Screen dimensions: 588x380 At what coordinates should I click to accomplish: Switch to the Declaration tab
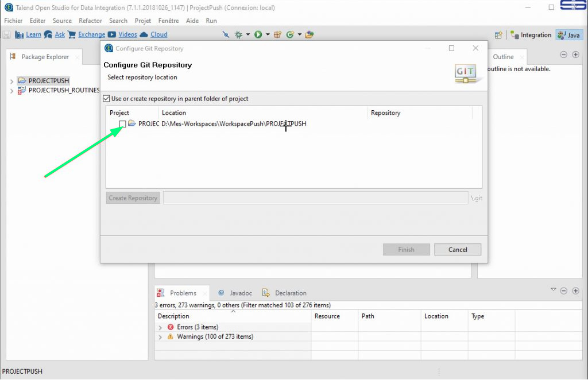click(284, 293)
